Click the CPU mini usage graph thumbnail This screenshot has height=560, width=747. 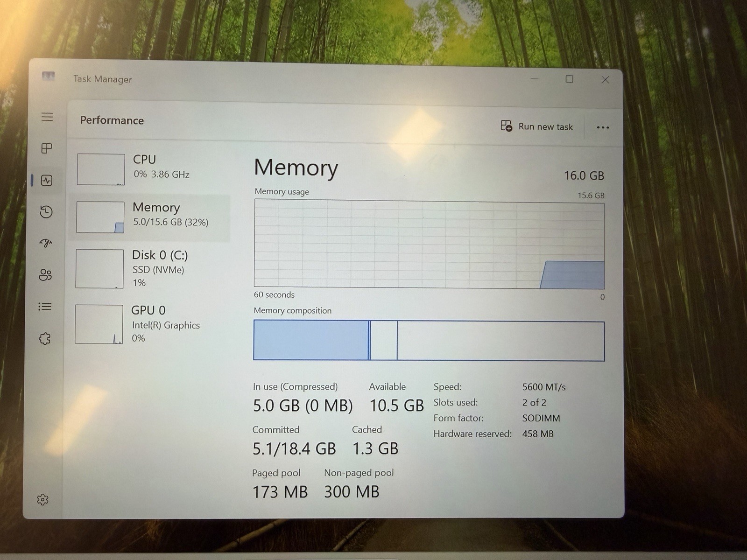101,169
